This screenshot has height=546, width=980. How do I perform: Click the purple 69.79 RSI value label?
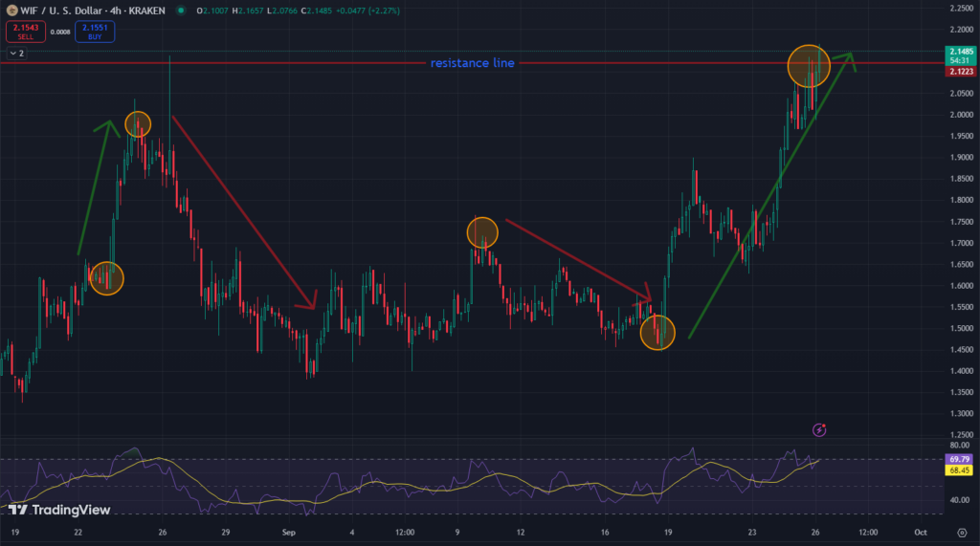[x=959, y=460]
